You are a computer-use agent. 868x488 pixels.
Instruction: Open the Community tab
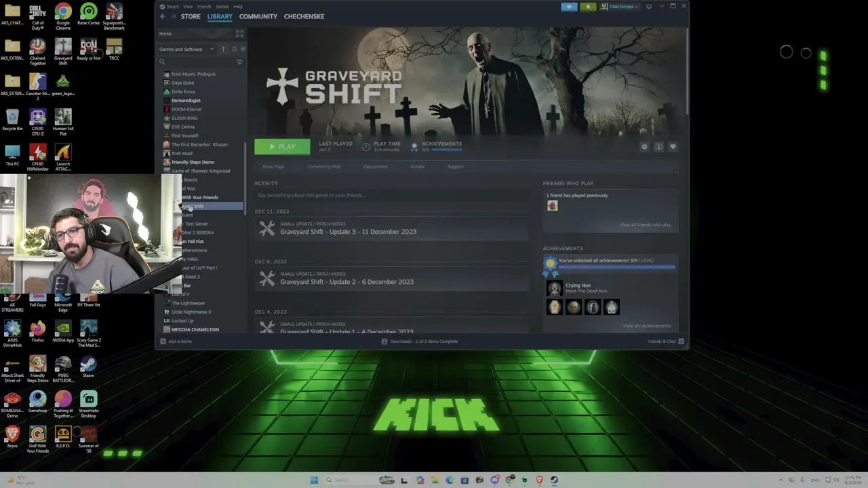point(258,16)
